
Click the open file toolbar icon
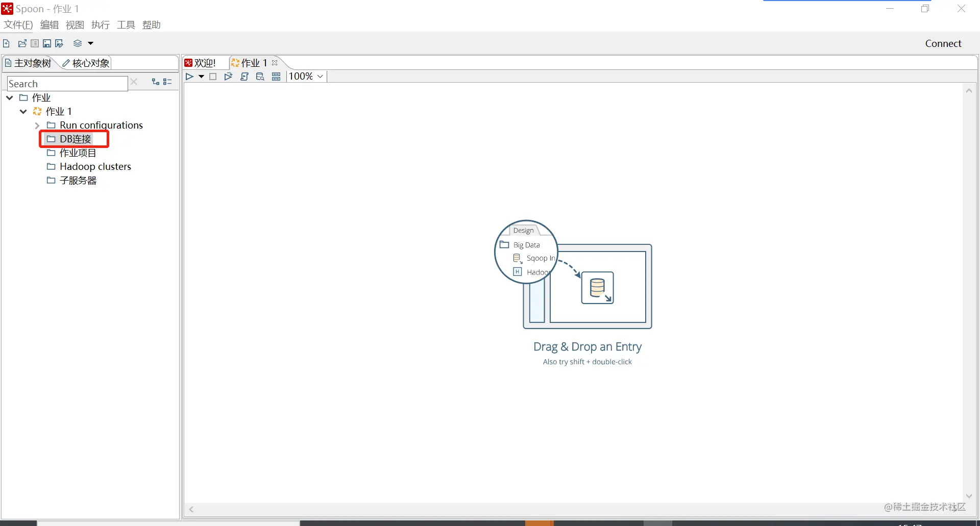22,43
